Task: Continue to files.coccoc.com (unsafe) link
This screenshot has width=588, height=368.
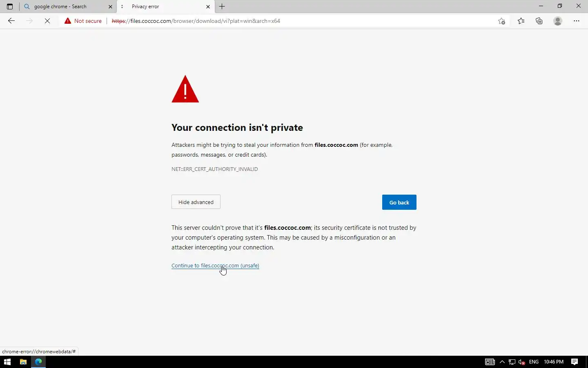Action: point(215,265)
